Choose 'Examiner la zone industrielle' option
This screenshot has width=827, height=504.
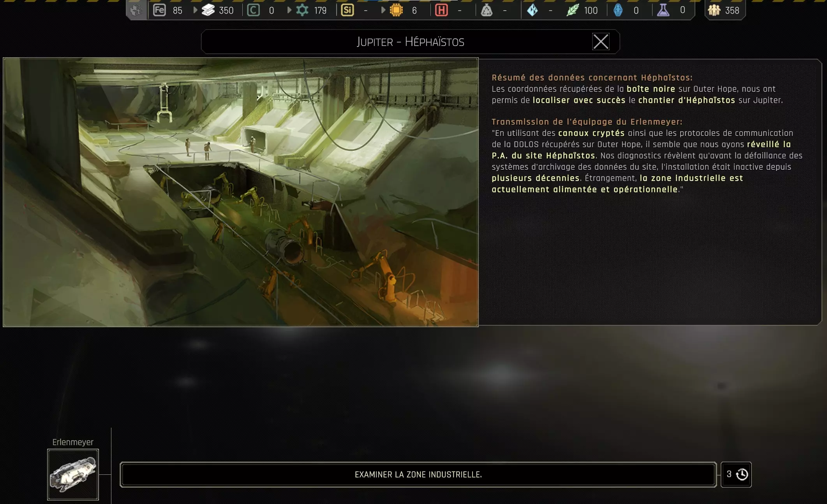(418, 474)
